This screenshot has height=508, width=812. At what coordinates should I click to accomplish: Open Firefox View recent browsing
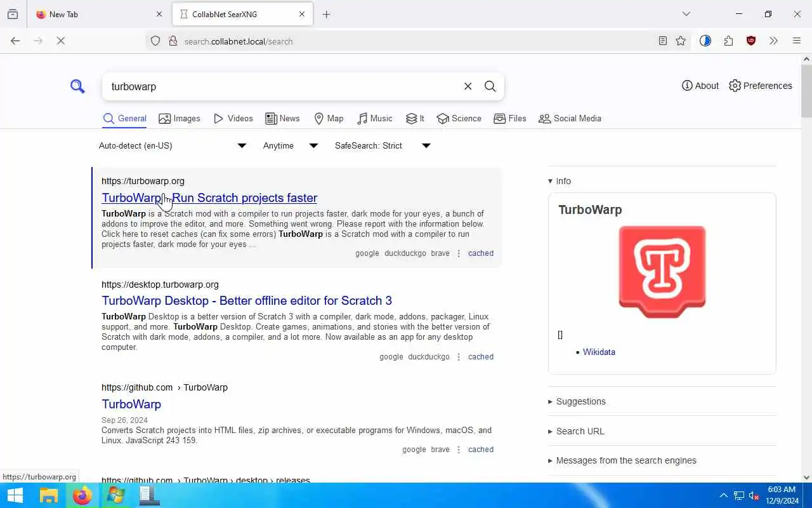[x=13, y=14]
